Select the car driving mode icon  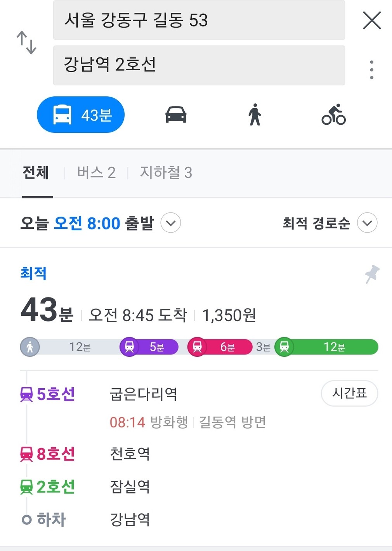pyautogui.click(x=176, y=115)
